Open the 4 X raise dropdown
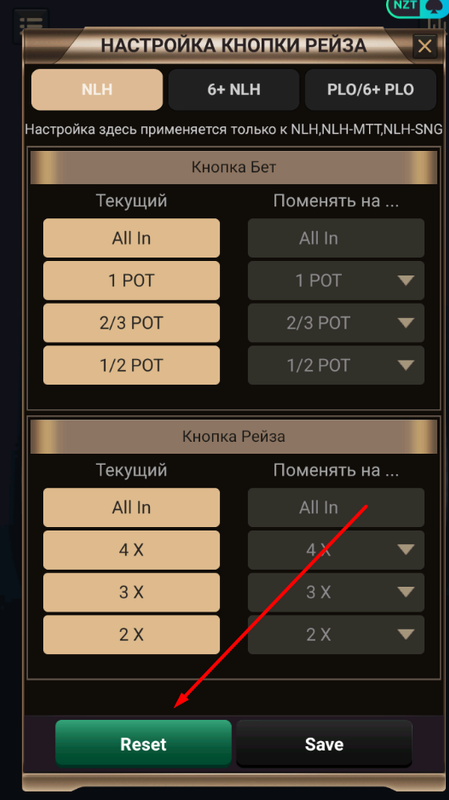 [x=336, y=550]
